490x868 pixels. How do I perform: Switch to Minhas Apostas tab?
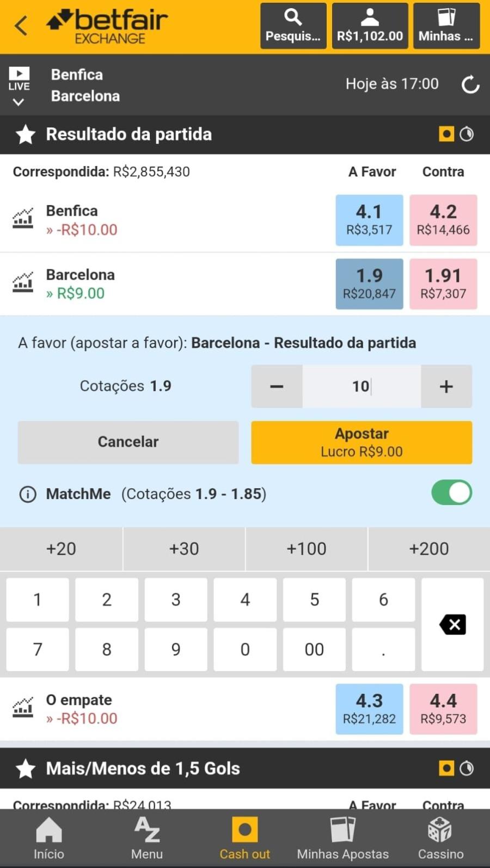click(343, 838)
